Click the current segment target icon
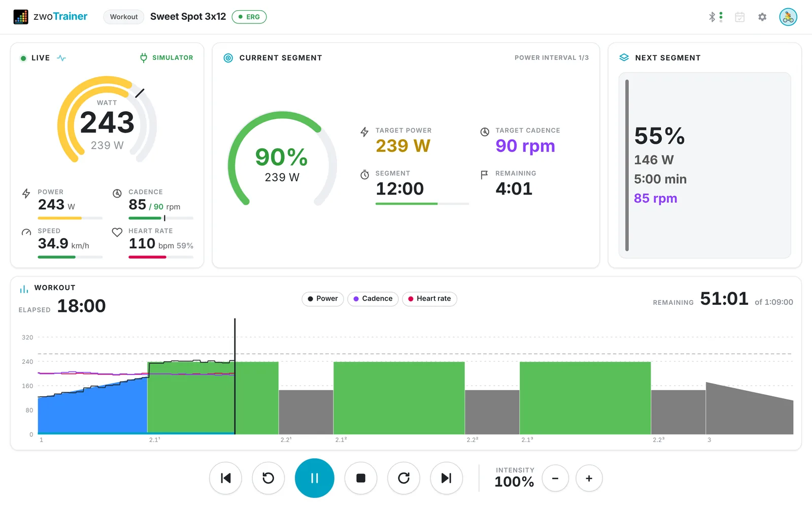Screen dimensions: 812x508 point(228,58)
